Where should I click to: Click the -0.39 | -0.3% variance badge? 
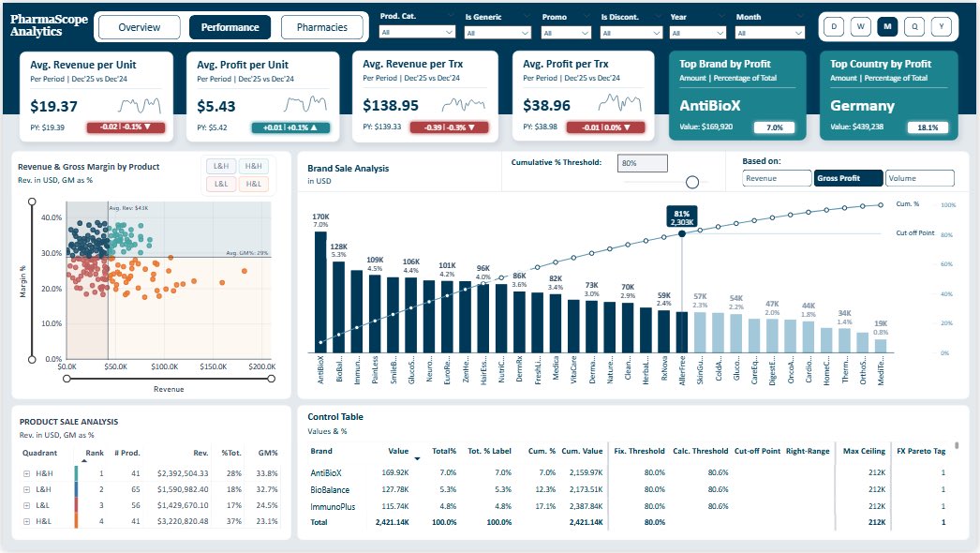(x=450, y=127)
